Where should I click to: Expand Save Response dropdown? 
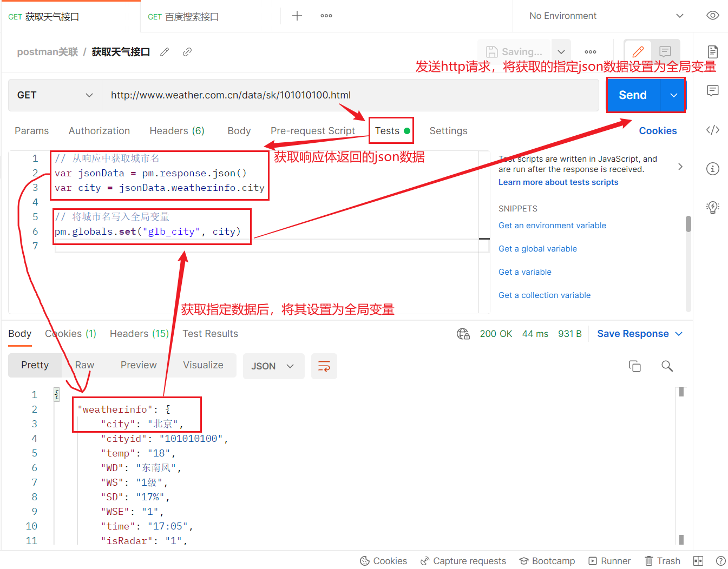point(679,334)
